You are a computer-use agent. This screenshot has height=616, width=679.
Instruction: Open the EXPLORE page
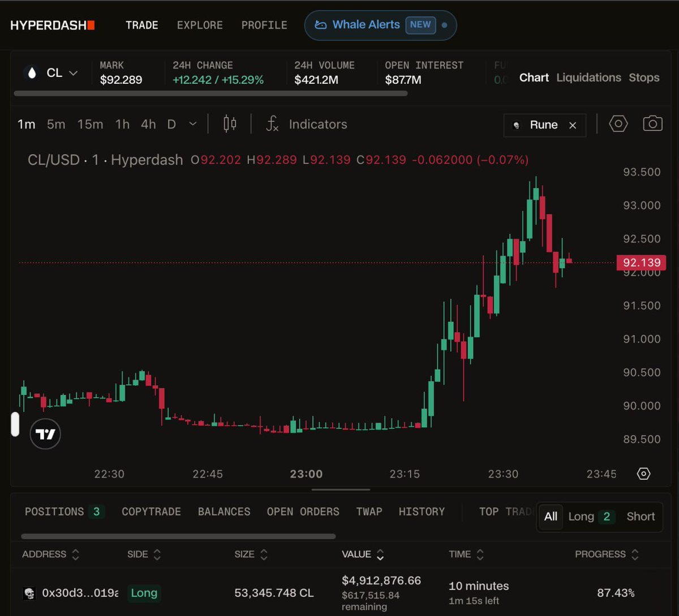click(x=200, y=25)
